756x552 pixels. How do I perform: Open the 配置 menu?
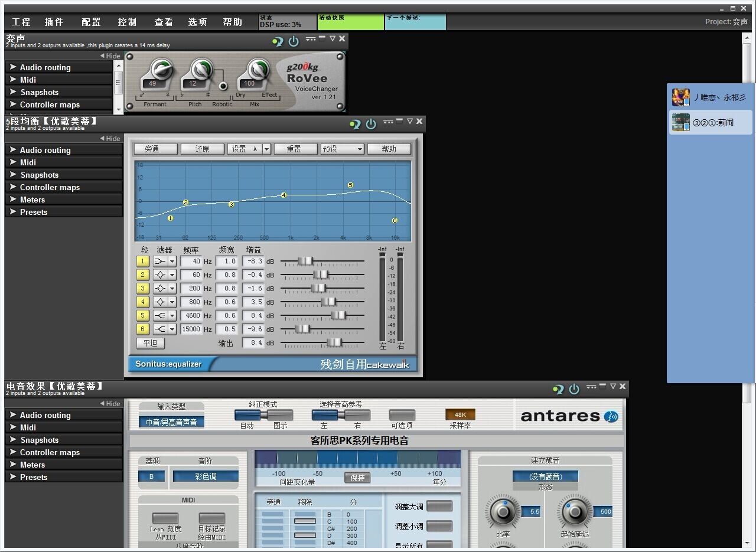click(x=92, y=22)
